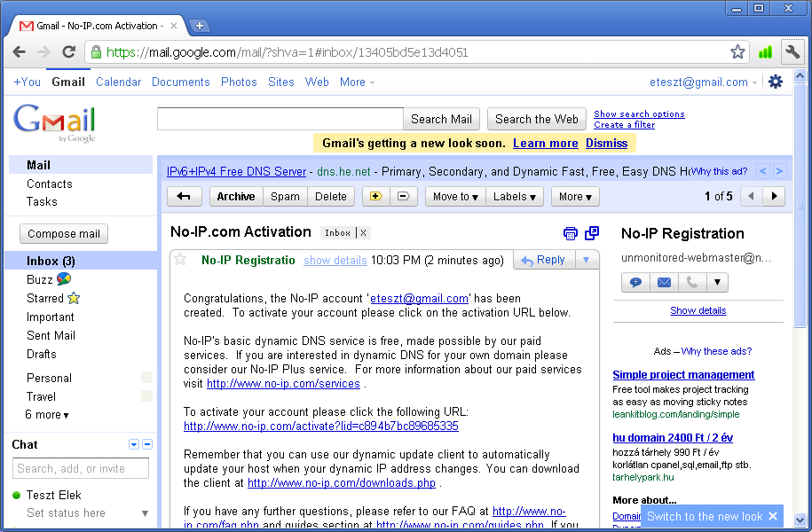This screenshot has width=812, height=532.
Task: Star the No-IP Registration message
Action: coord(180,259)
